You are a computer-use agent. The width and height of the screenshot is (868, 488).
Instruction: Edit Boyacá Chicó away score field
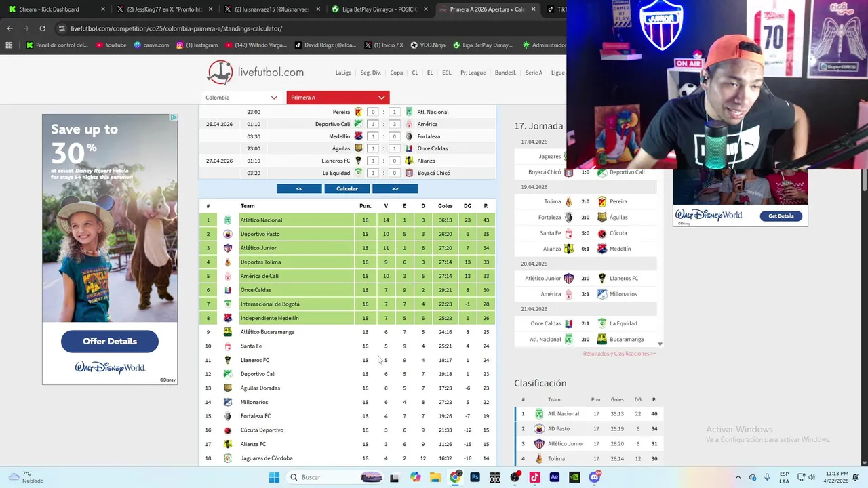(x=394, y=173)
